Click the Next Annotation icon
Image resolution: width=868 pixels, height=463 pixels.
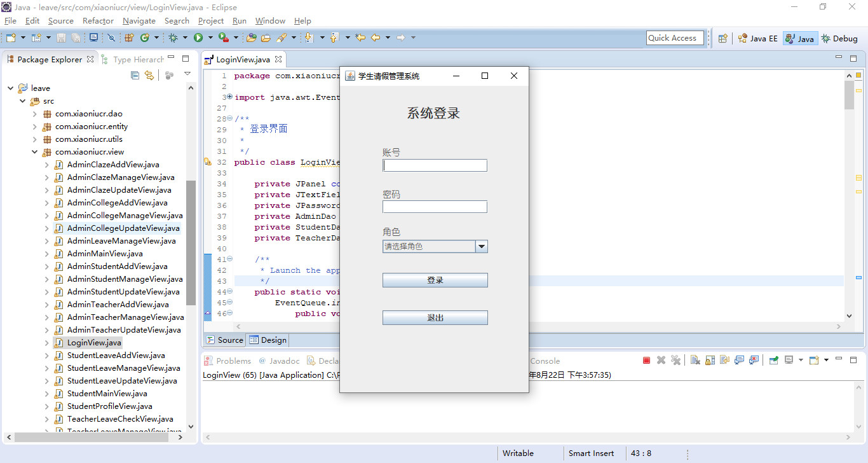[309, 38]
